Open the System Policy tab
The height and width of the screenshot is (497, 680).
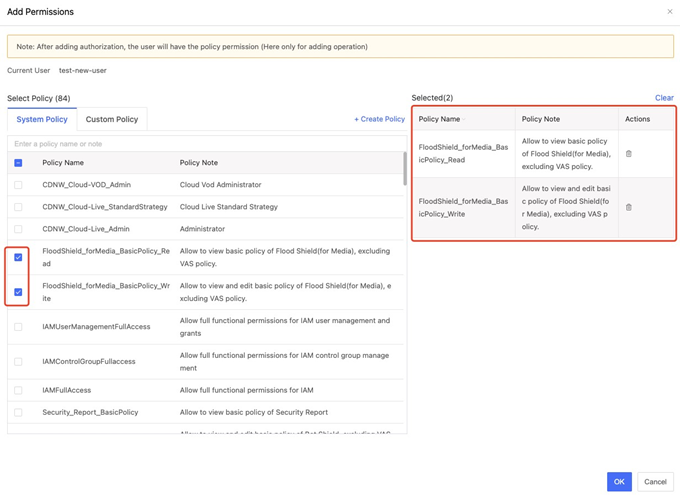tap(42, 119)
